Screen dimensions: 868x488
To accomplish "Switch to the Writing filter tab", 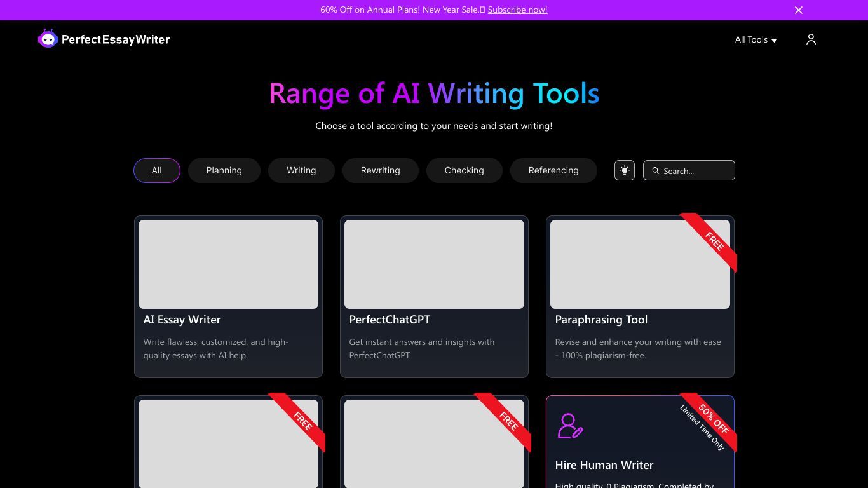I will tap(301, 170).
